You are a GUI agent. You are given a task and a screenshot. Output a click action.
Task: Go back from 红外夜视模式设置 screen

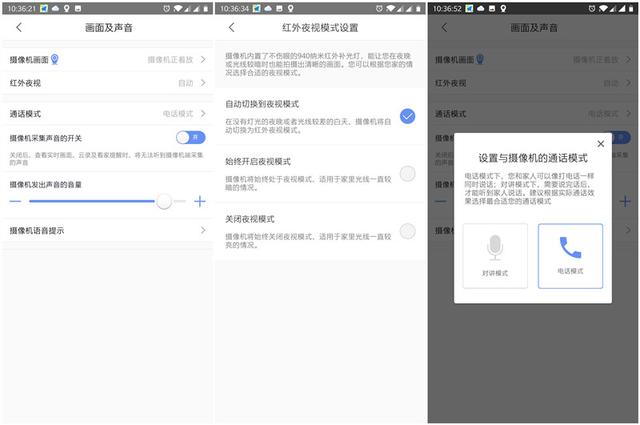click(x=231, y=27)
